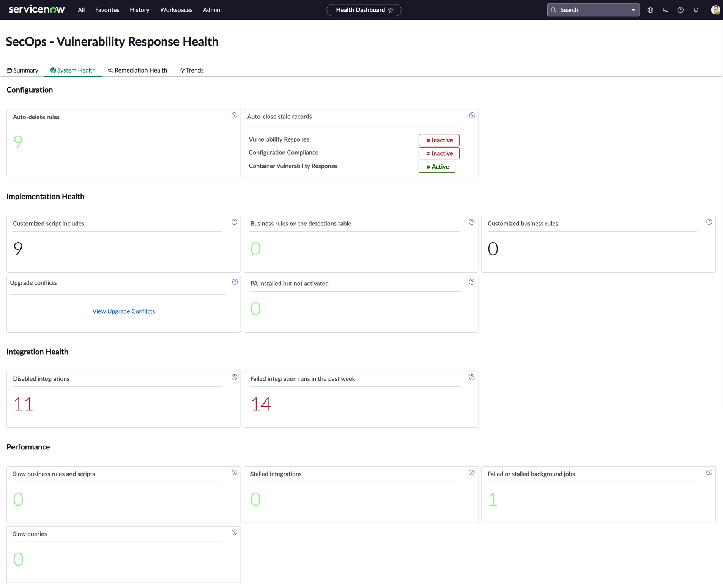The height and width of the screenshot is (588, 723).
Task: Open the help question mark in header
Action: [x=680, y=10]
